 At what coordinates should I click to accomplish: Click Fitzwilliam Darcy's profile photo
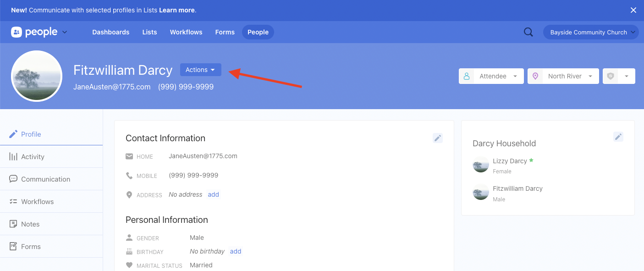pyautogui.click(x=37, y=76)
